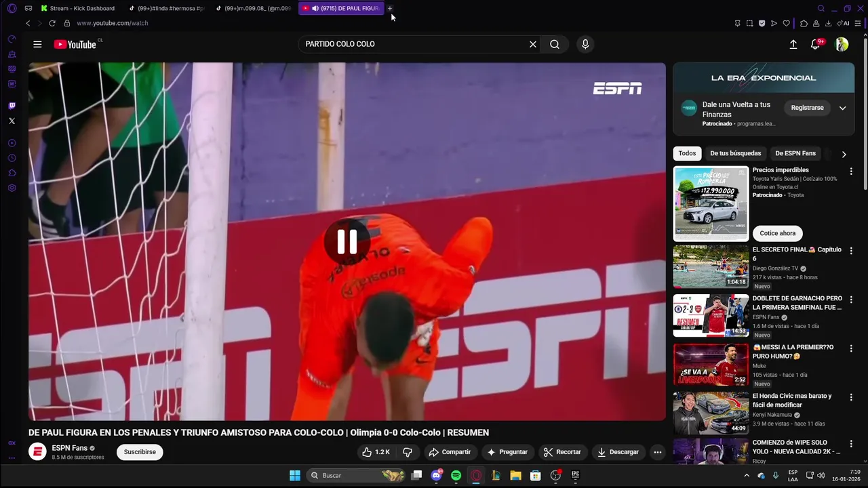Open X (Twitter) panel in sidebar
Viewport: 868px width, 488px height.
(x=12, y=121)
